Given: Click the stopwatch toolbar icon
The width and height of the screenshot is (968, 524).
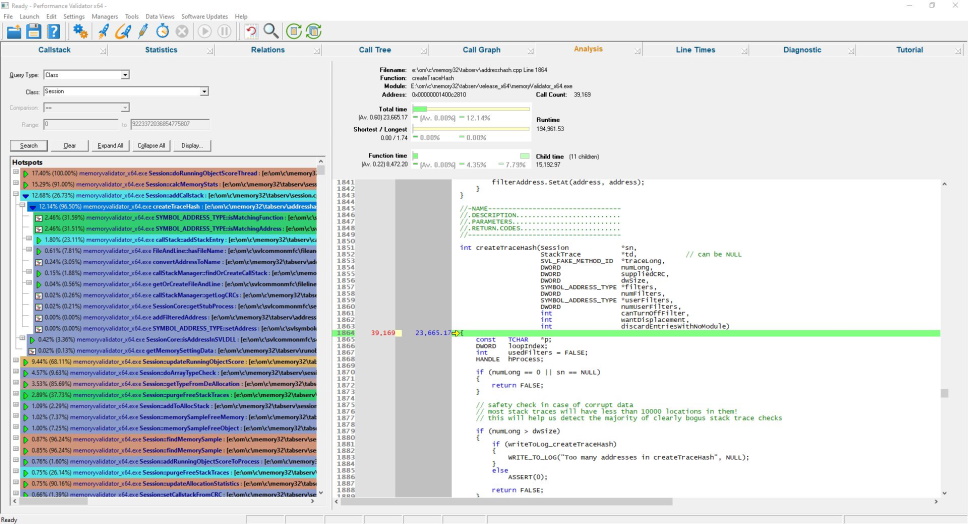Looking at the screenshot, I should [x=162, y=31].
